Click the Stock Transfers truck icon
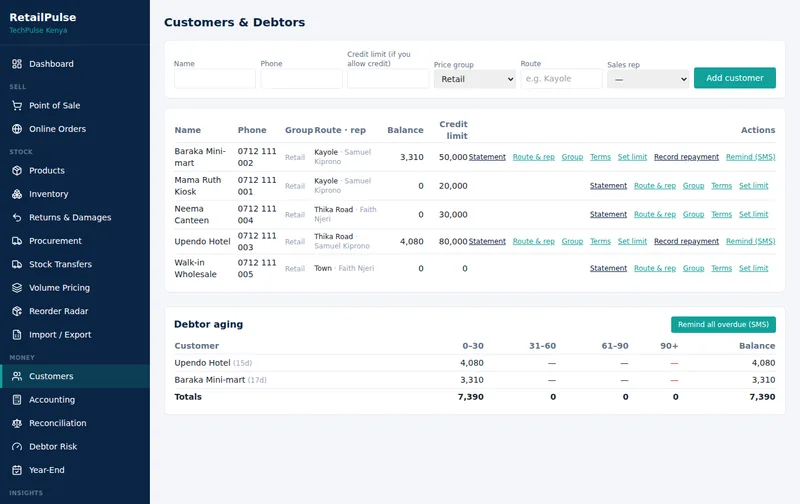Image resolution: width=800 pixels, height=504 pixels. pyautogui.click(x=17, y=264)
